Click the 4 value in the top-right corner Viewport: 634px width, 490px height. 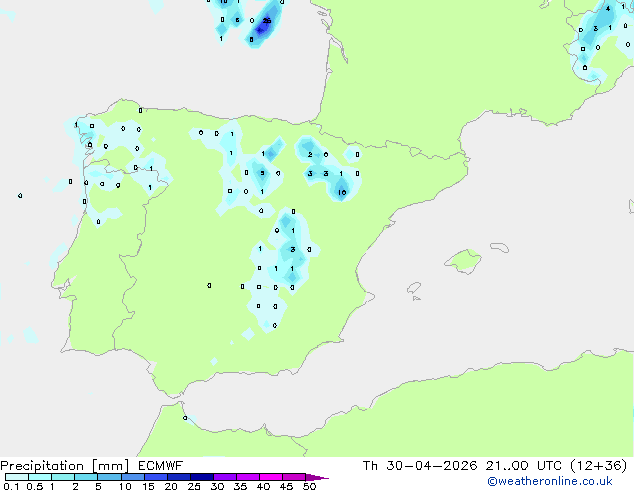point(608,8)
